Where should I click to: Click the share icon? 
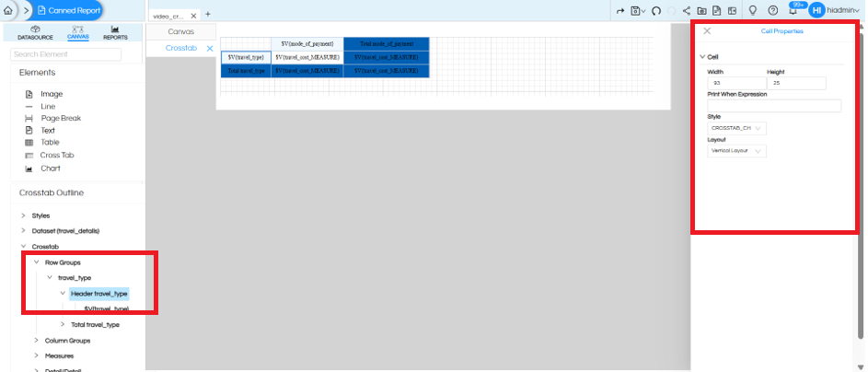(x=687, y=10)
